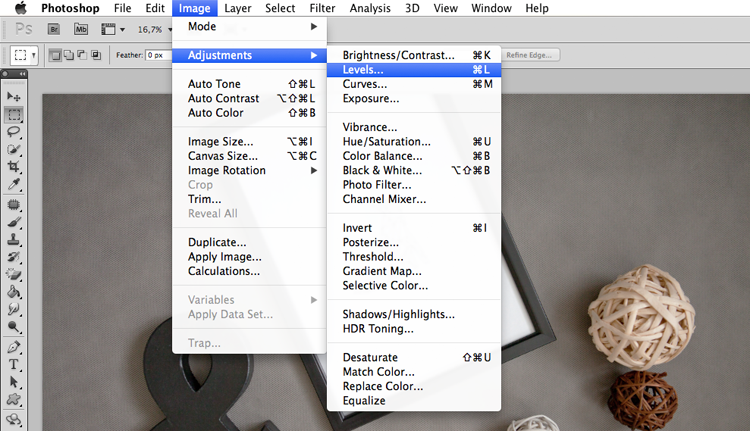Select the Paint Bucket tool

pos(14,292)
